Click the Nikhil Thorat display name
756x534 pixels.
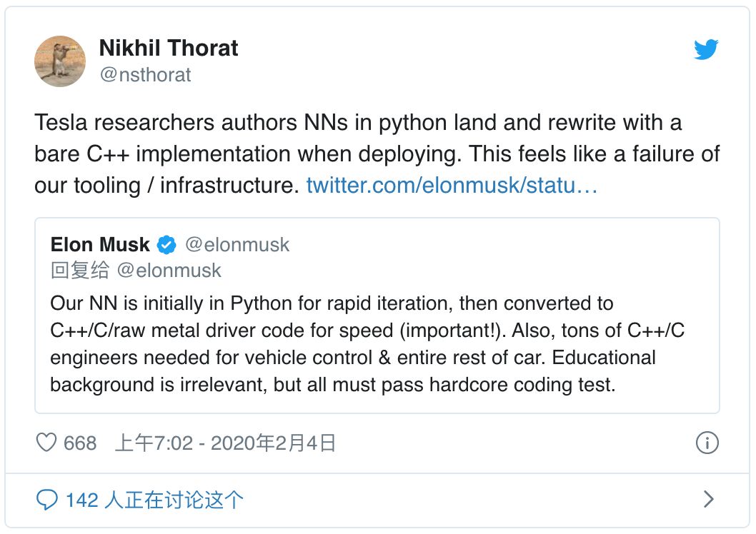click(x=168, y=48)
